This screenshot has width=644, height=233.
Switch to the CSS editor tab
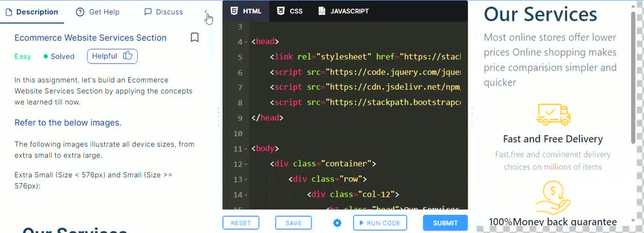290,11
